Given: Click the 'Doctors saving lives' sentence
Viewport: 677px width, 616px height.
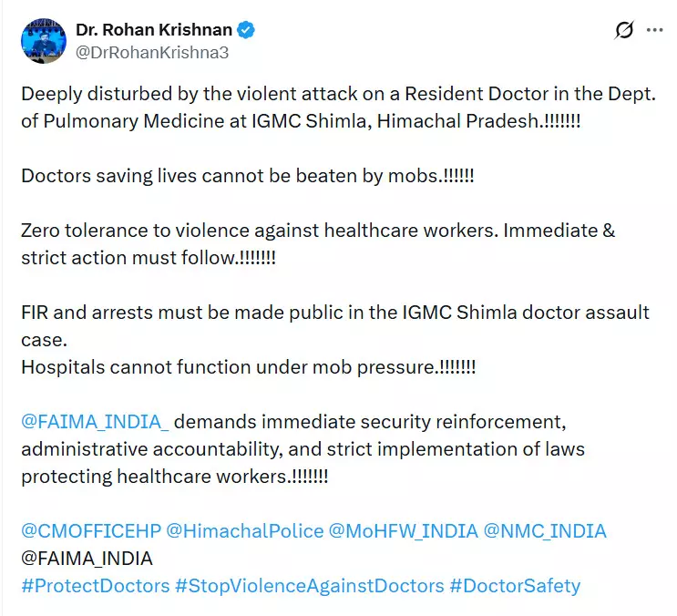Looking at the screenshot, I should [247, 176].
